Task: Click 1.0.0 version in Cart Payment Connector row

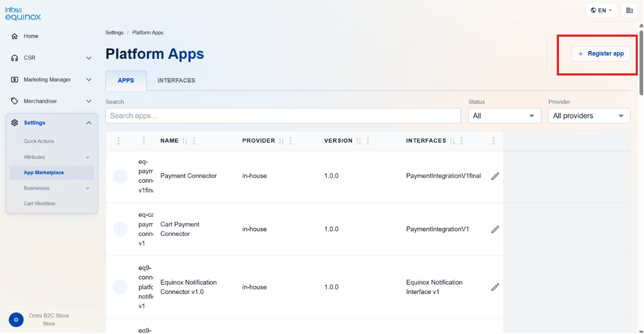Action: tap(332, 229)
